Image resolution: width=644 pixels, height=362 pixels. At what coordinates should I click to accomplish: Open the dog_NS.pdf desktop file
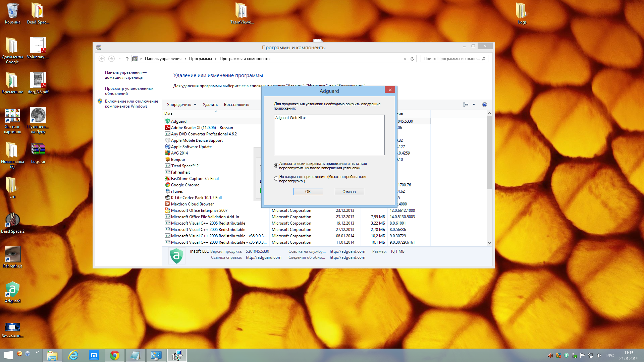(x=38, y=83)
